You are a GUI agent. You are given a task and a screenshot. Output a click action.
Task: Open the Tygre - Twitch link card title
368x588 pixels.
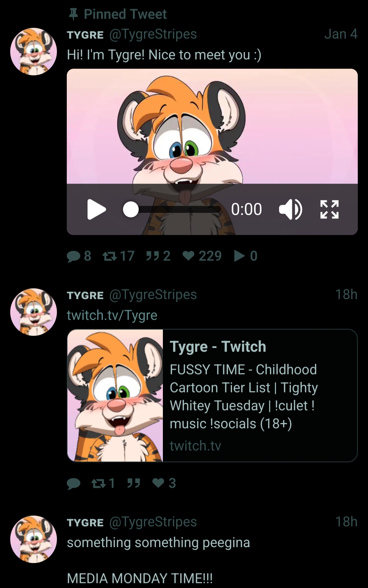(x=218, y=347)
